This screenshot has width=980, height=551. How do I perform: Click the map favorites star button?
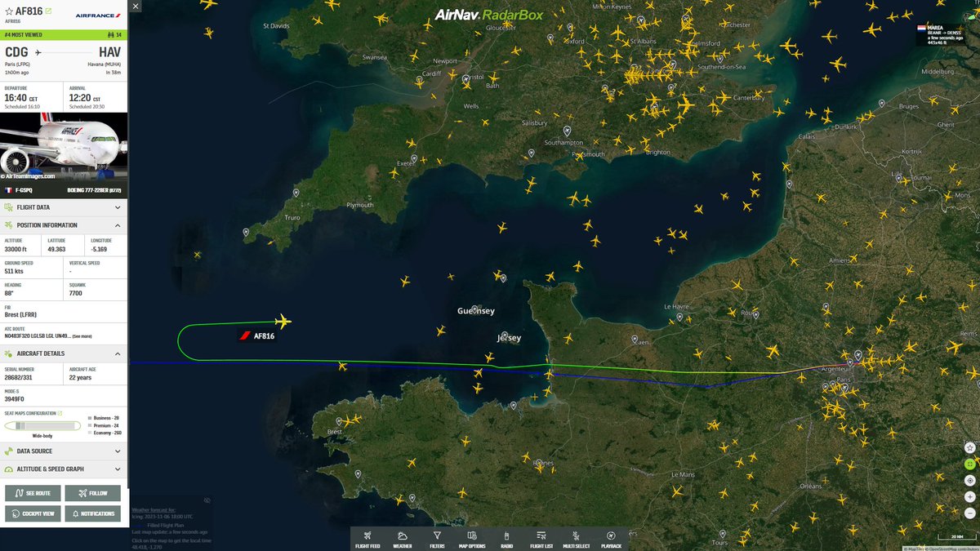click(x=969, y=447)
